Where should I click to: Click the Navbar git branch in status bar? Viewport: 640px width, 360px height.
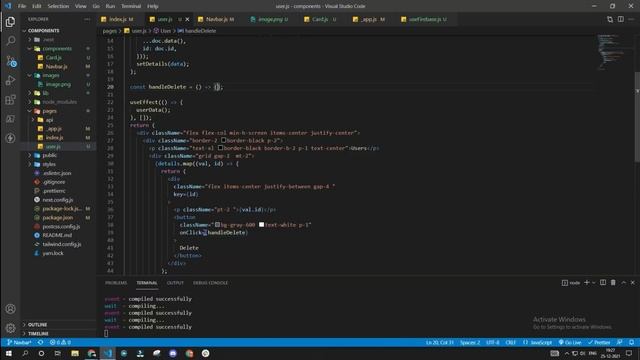click(x=19, y=342)
